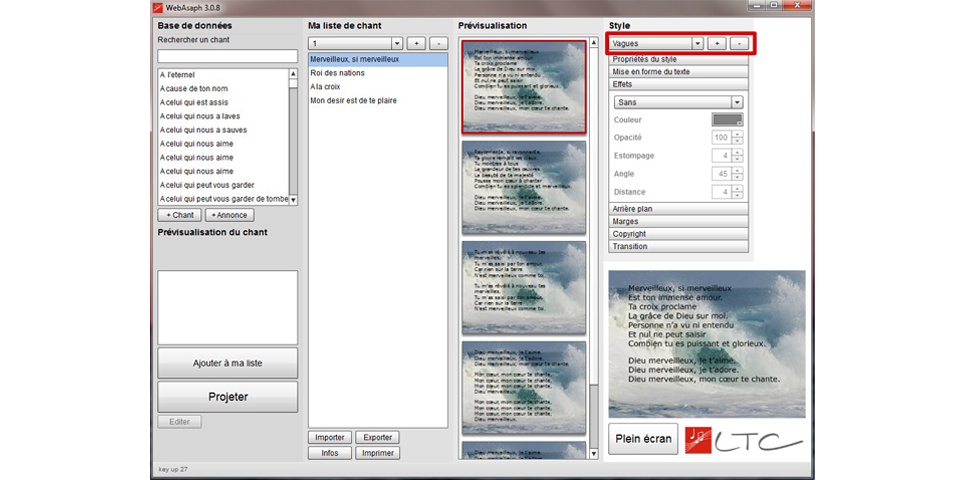
Task: Click the Prévisualisation du chant text area
Action: pos(228,307)
